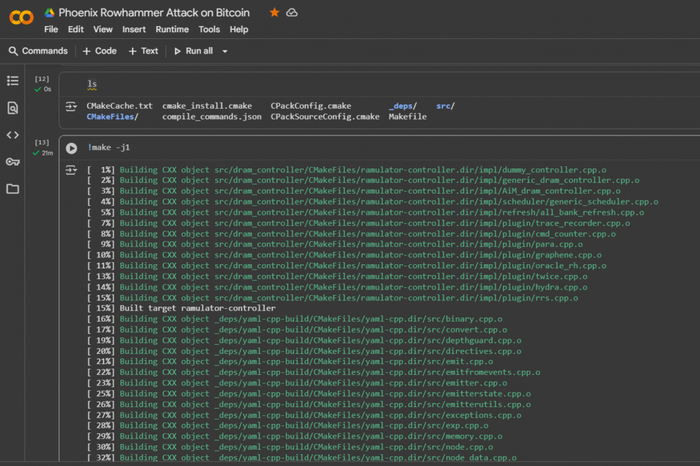The height and width of the screenshot is (466, 700).
Task: Toggle output options for the ls cell
Action: tap(71, 106)
